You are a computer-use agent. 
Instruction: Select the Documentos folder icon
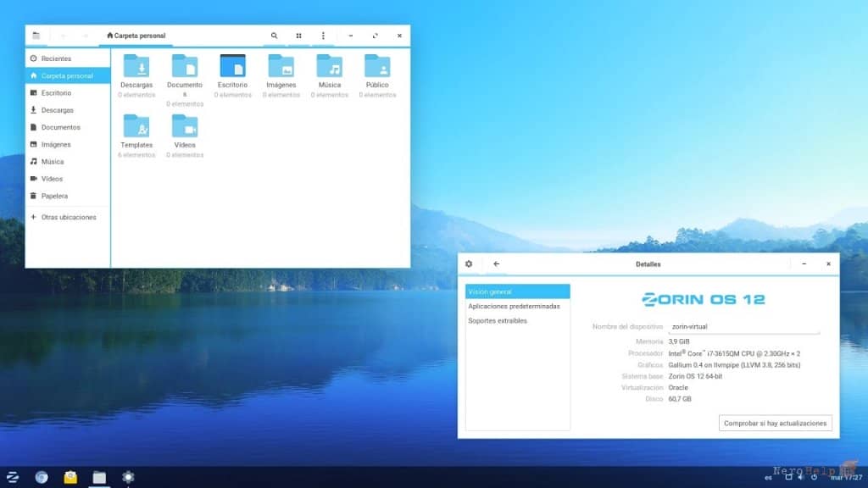pos(184,66)
